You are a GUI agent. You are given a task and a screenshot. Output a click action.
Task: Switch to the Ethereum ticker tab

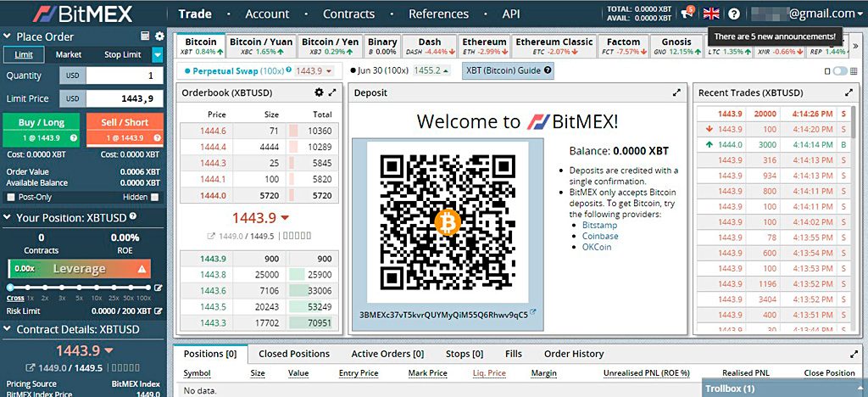[x=484, y=46]
